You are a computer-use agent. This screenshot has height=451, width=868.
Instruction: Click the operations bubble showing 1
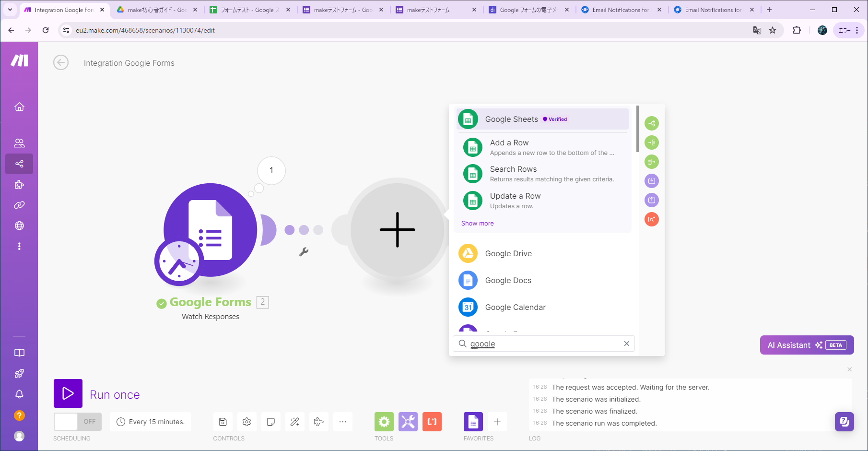(271, 170)
